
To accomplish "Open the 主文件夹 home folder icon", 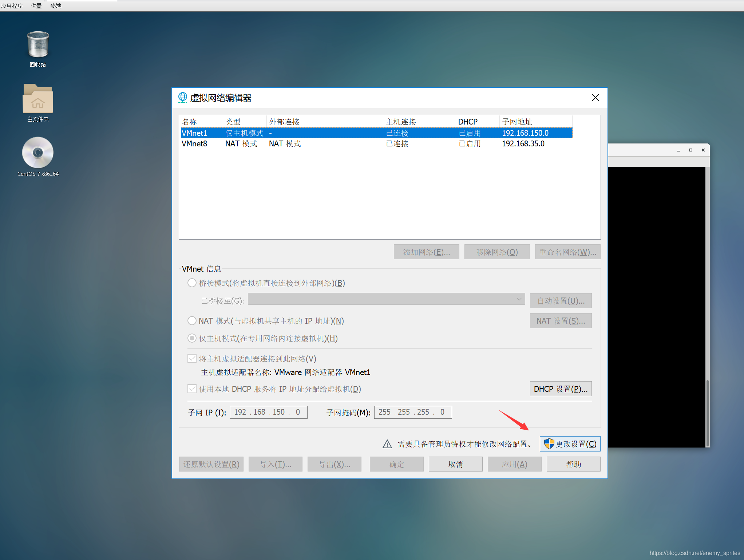I will [x=38, y=99].
